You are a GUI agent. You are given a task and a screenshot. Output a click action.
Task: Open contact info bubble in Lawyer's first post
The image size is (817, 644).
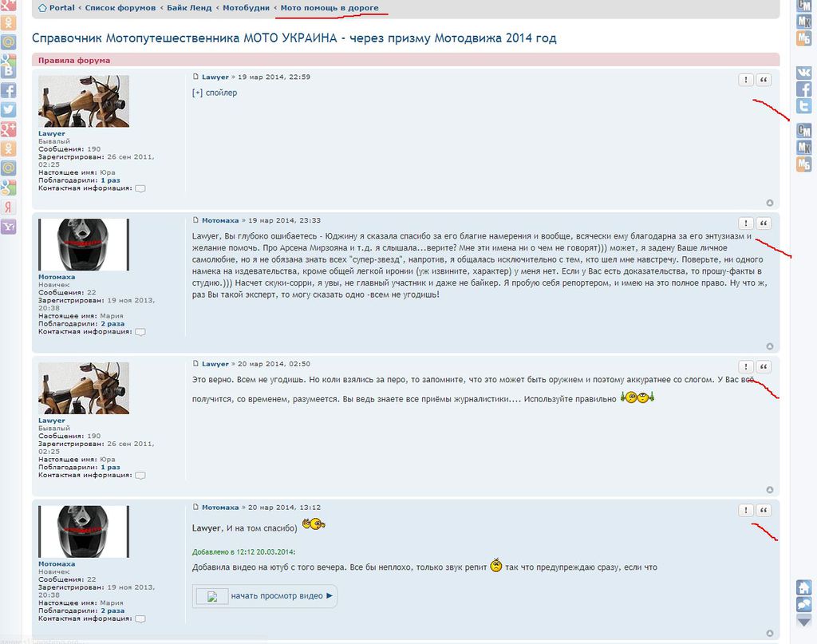(x=140, y=189)
